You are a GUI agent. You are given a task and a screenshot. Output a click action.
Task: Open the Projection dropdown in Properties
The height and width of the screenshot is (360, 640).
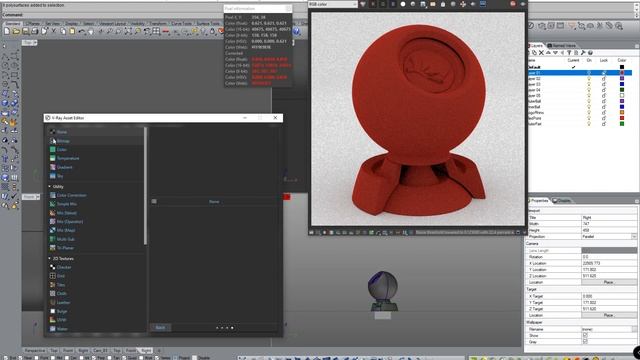click(x=634, y=237)
